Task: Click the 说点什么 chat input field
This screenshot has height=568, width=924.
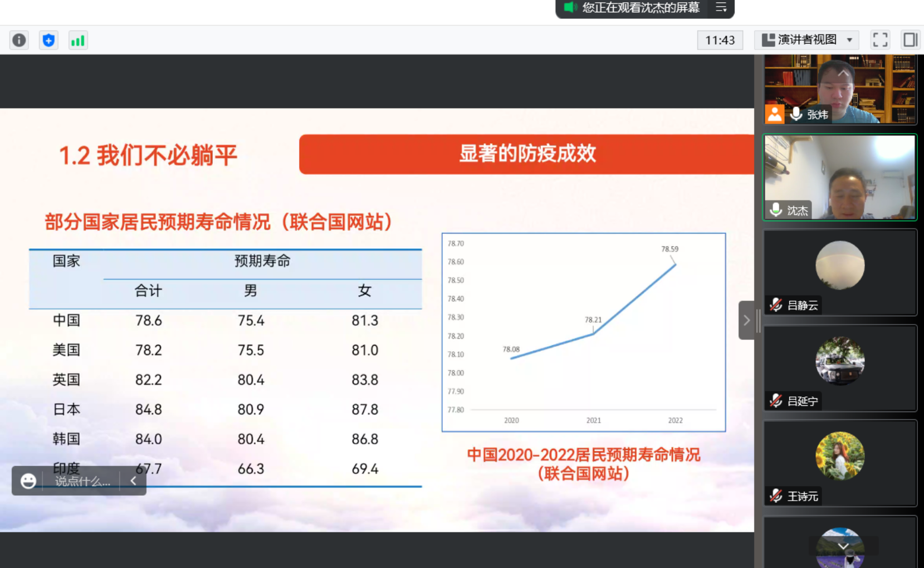Action: 82,481
